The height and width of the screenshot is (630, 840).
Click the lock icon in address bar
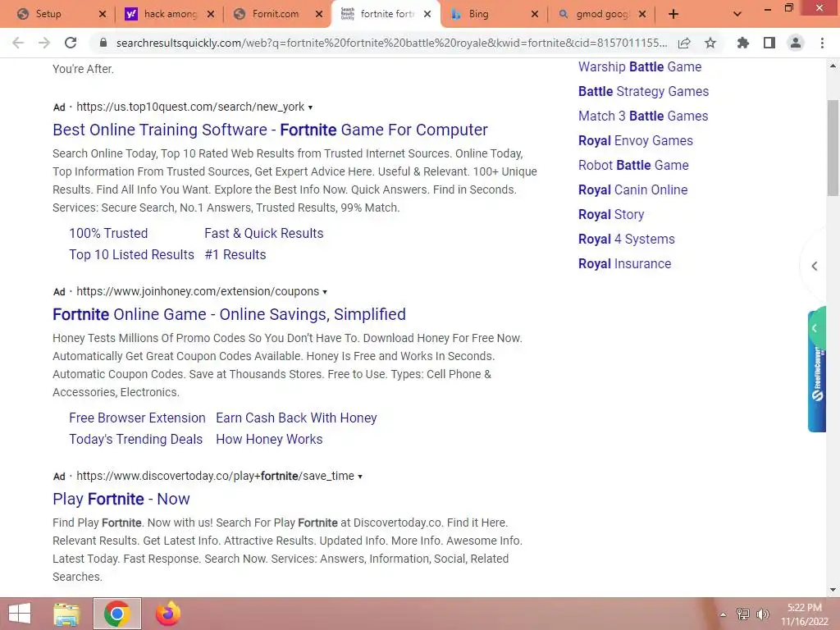(103, 43)
